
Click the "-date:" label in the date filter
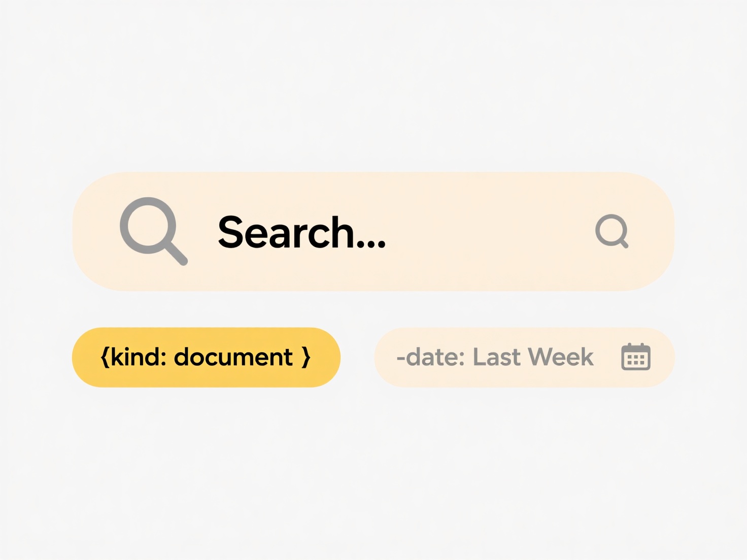(x=430, y=357)
